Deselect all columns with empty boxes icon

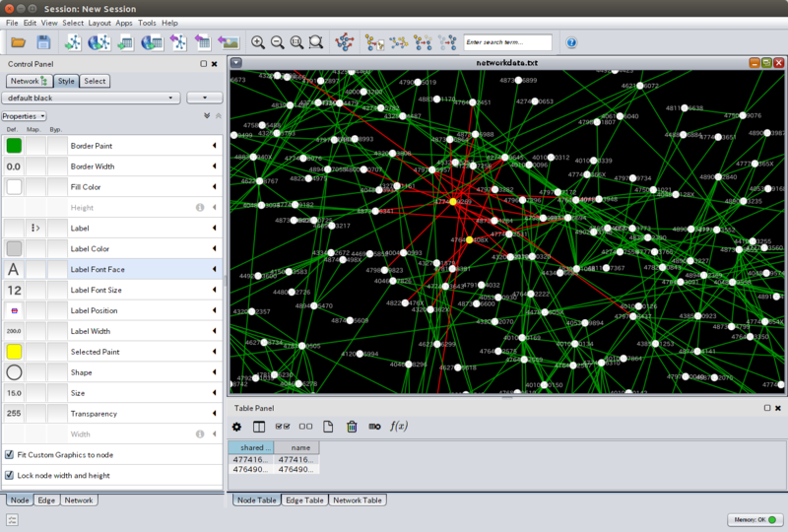point(305,427)
